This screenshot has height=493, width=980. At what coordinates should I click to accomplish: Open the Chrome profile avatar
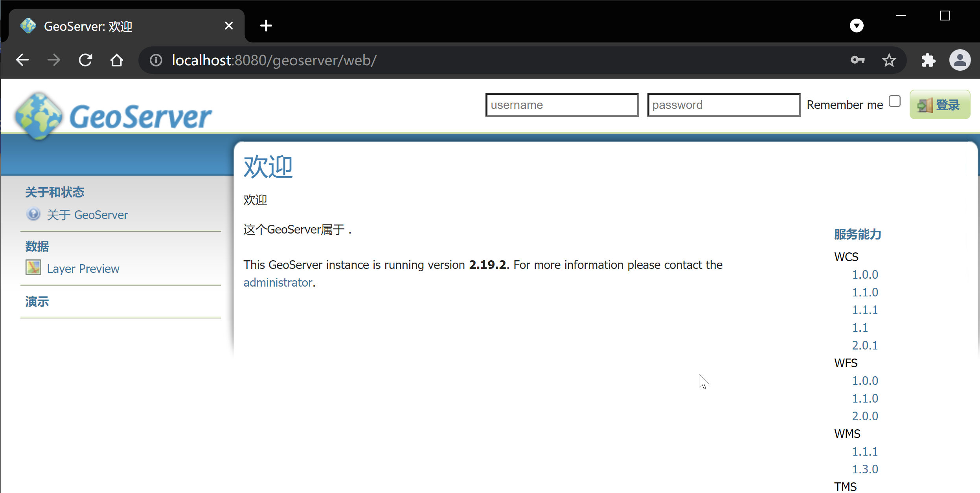(x=960, y=60)
